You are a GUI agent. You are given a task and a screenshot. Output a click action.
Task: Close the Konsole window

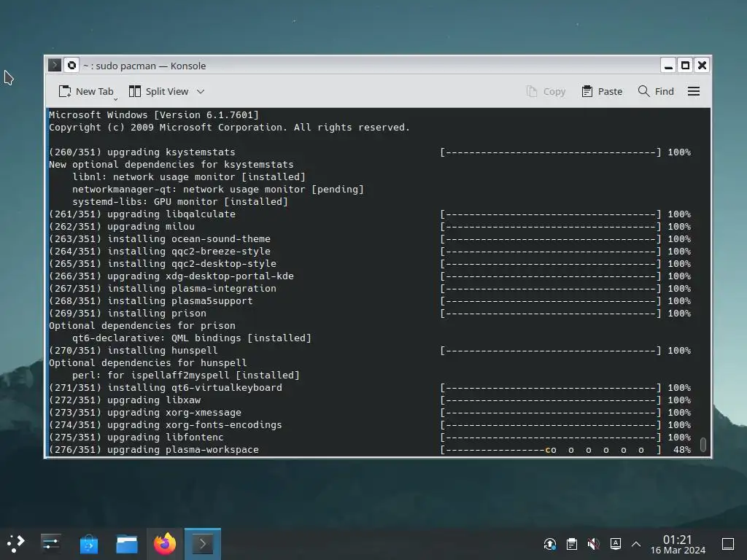point(702,65)
